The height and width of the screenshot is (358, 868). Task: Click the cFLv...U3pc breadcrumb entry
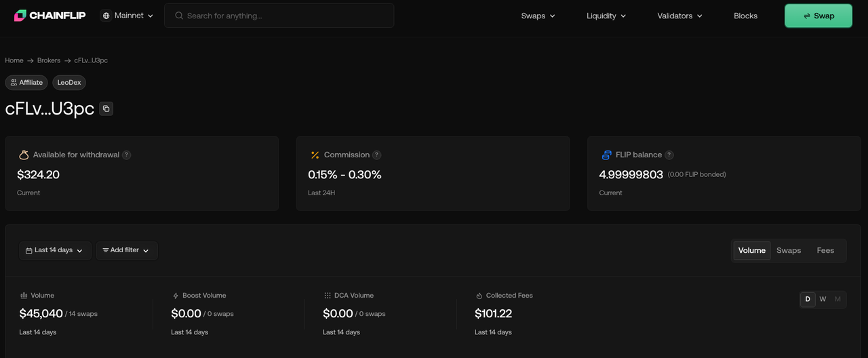[91, 60]
